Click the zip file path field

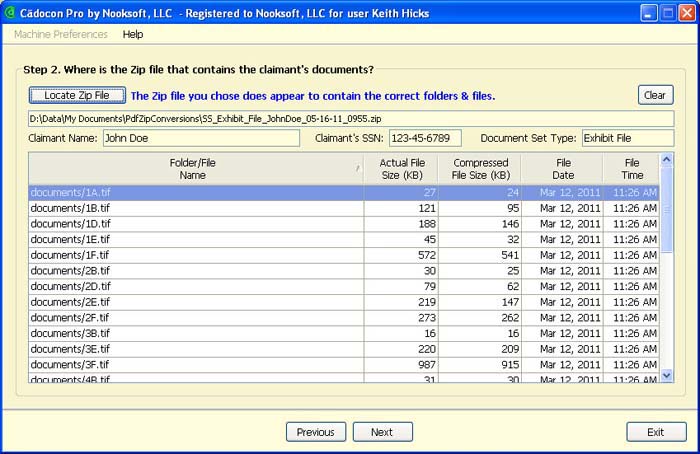point(350,119)
